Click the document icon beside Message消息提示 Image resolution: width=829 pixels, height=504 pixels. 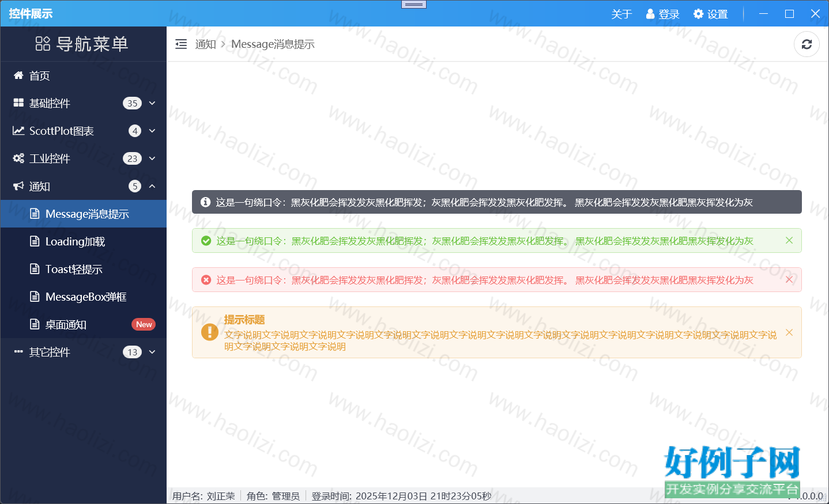click(35, 214)
